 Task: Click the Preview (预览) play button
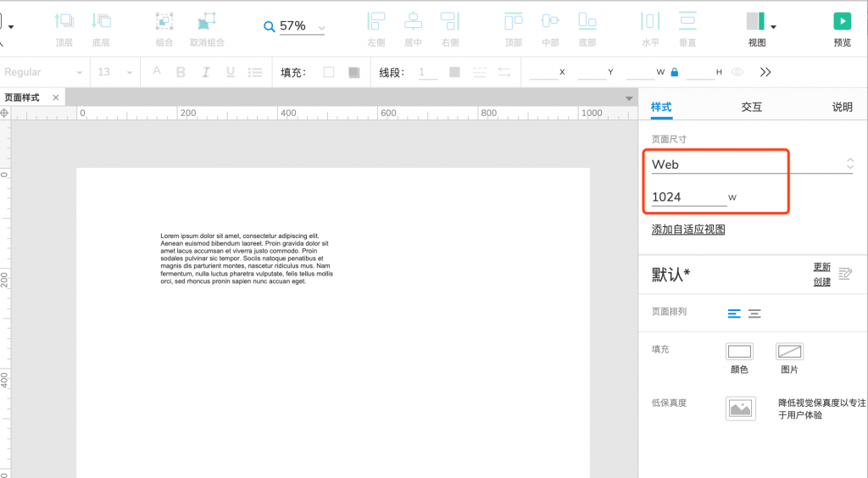click(x=842, y=22)
